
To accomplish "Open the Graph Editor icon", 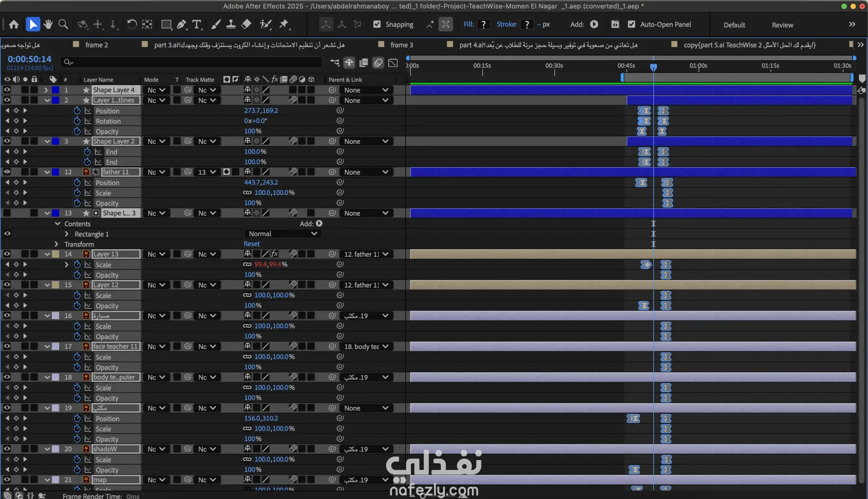I will [x=393, y=63].
